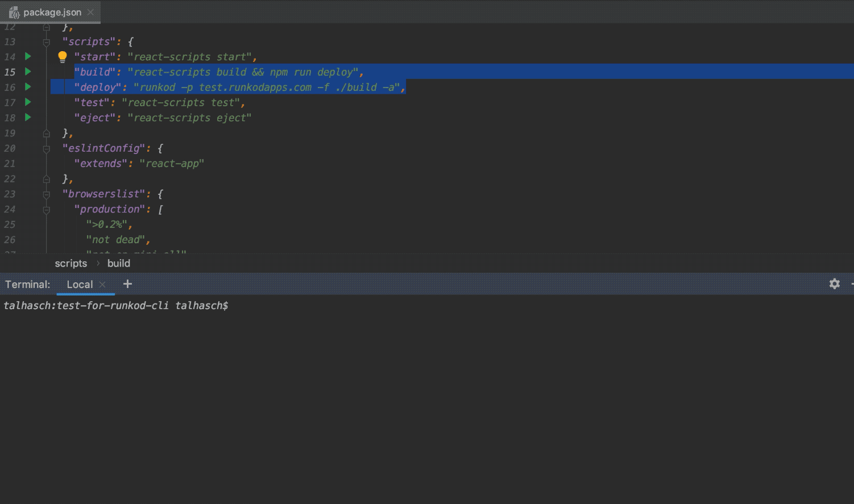Click line number 20 in gutter

coord(10,148)
